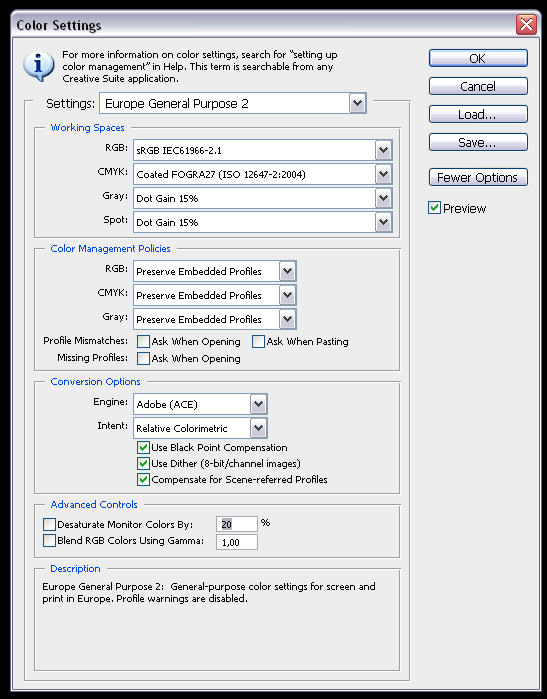
Task: Disable Use Black Point Compensation
Action: pyautogui.click(x=143, y=447)
